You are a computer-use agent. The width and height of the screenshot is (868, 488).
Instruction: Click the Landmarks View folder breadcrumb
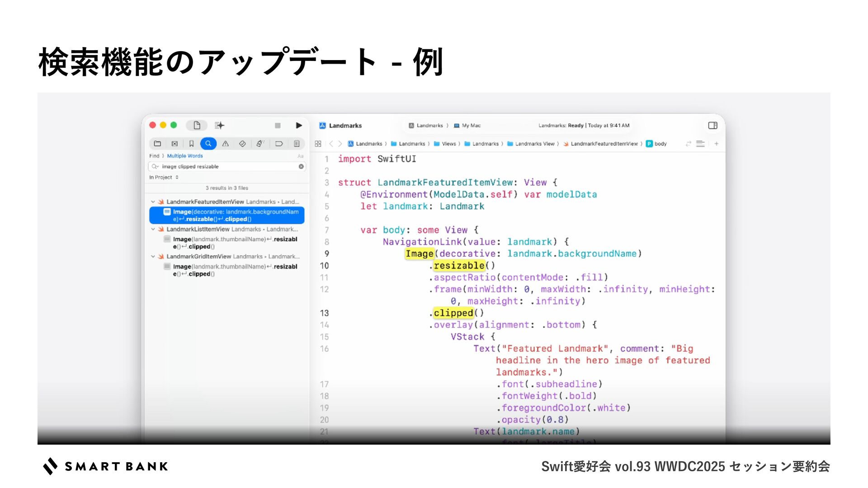click(531, 144)
